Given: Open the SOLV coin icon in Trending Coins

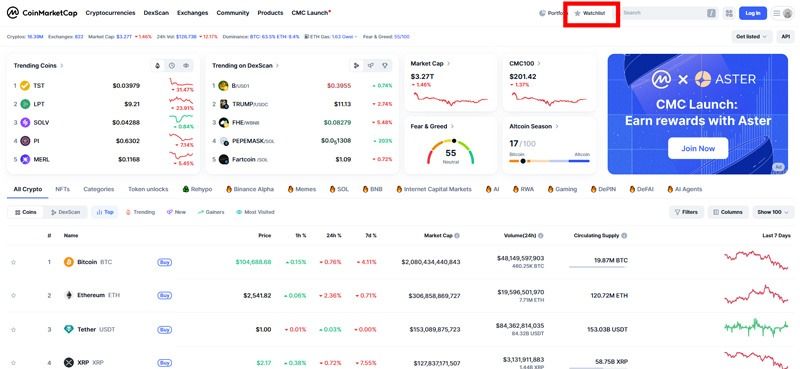Looking at the screenshot, I should pyautogui.click(x=25, y=122).
